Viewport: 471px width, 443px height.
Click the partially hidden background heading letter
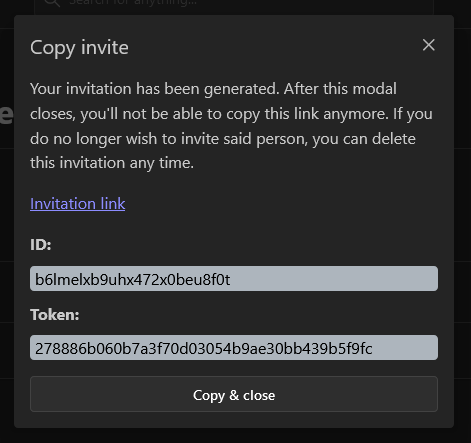6,114
